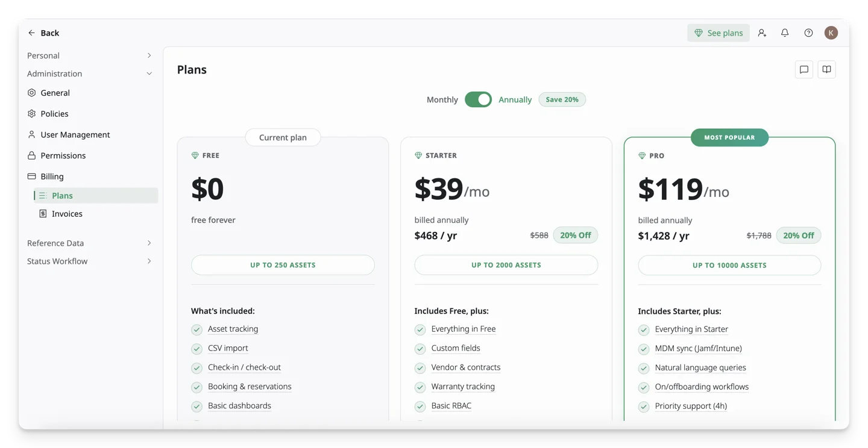Collapse the Administration section
This screenshot has height=448, width=868.
coord(90,73)
